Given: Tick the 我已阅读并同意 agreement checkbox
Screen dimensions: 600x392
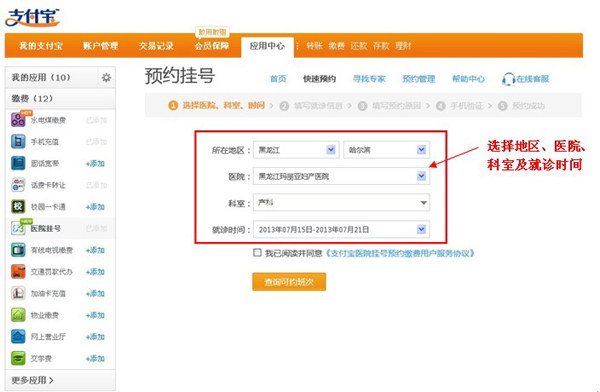Looking at the screenshot, I should click(257, 253).
